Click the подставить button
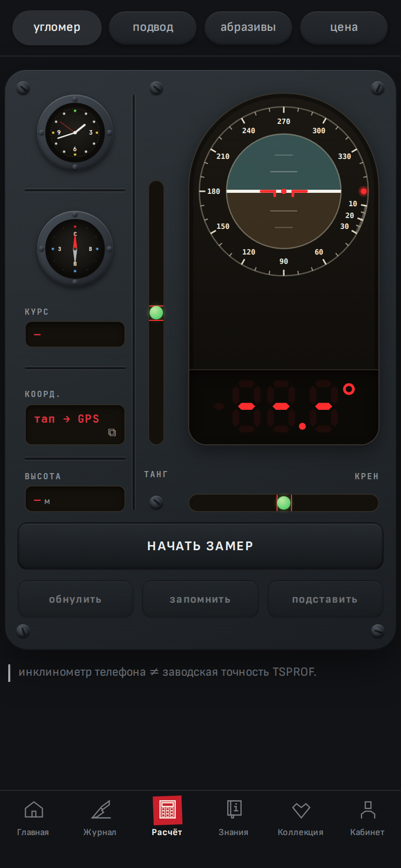This screenshot has width=401, height=868. point(325,599)
